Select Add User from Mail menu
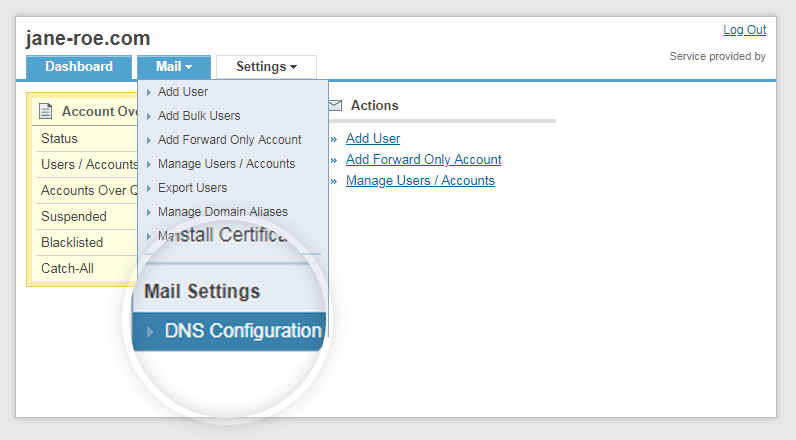The width and height of the screenshot is (796, 440). click(183, 92)
